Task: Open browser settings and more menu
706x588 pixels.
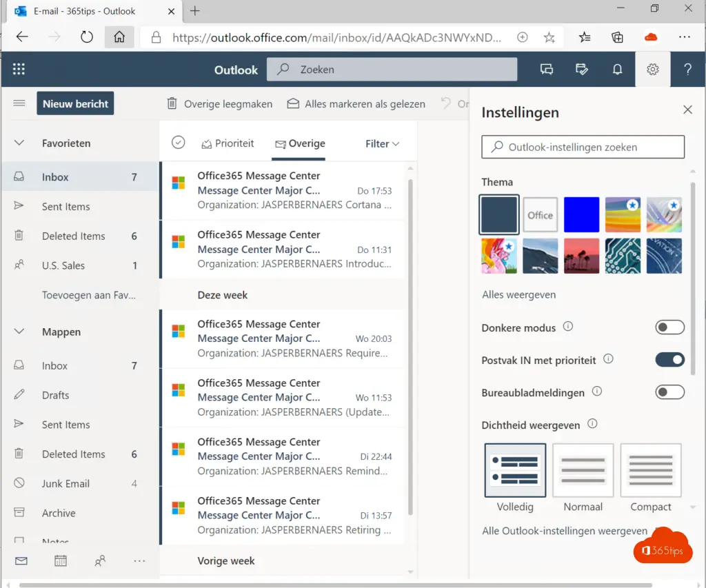Action: tap(685, 37)
